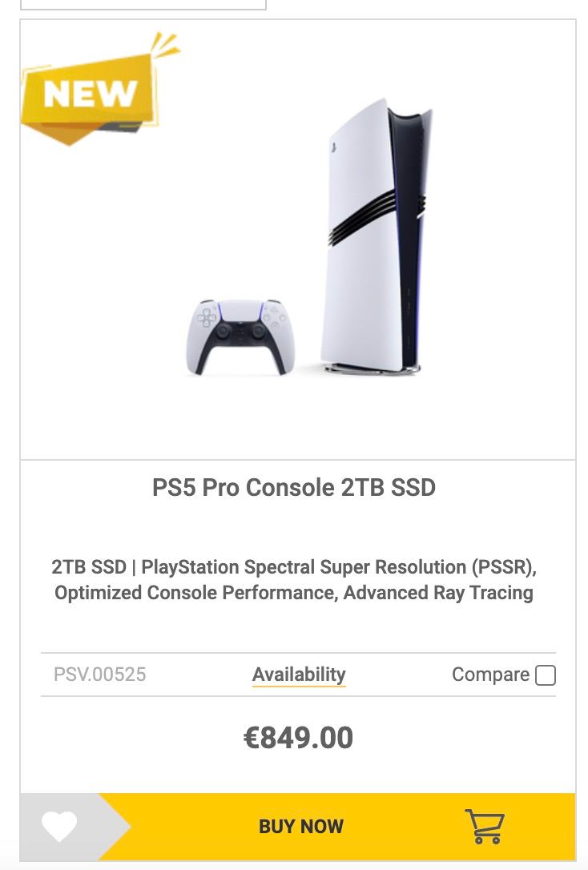This screenshot has width=588, height=870.
Task: Click the controller's right action buttons
Action: click(x=275, y=318)
